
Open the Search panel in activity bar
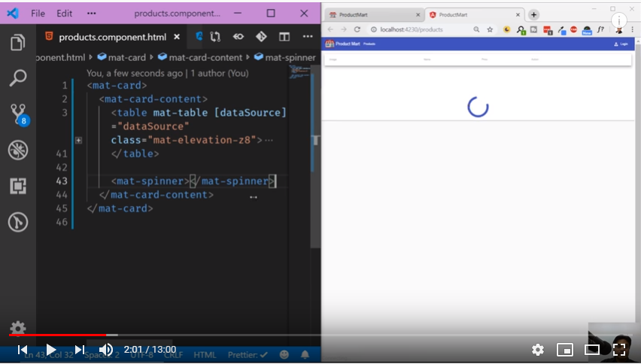(17, 77)
